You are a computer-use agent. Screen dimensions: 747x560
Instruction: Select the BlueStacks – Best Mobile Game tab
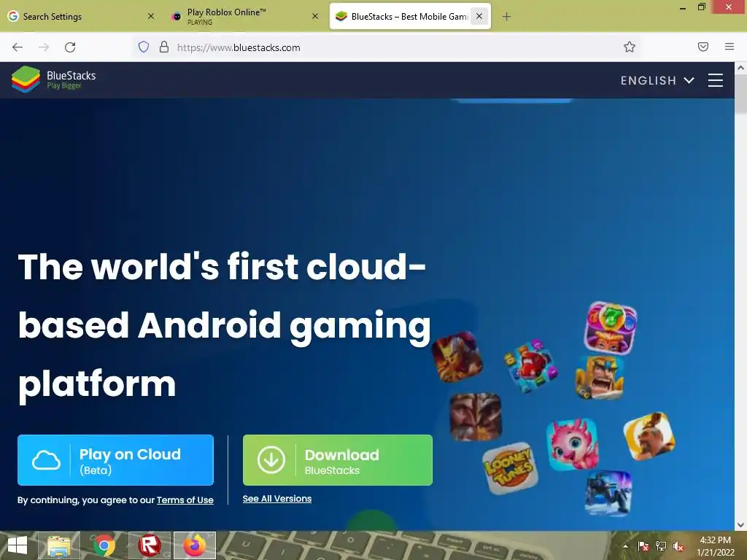click(410, 16)
